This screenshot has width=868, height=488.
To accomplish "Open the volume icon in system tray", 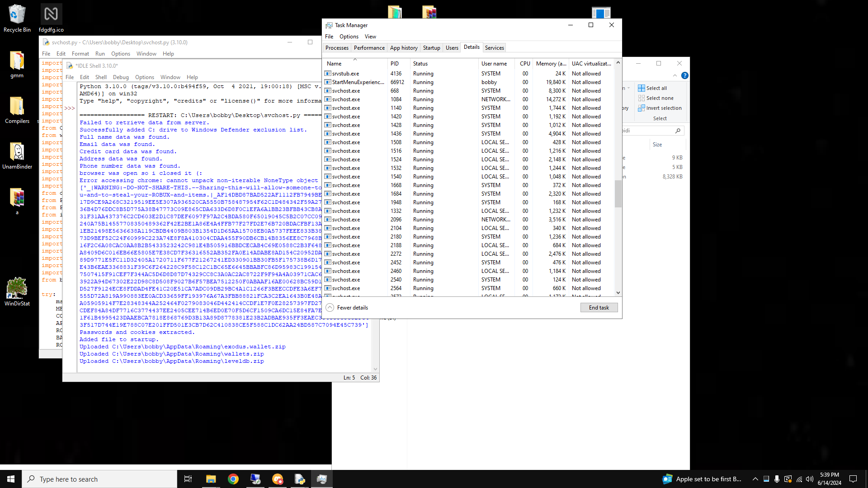I will 810,479.
